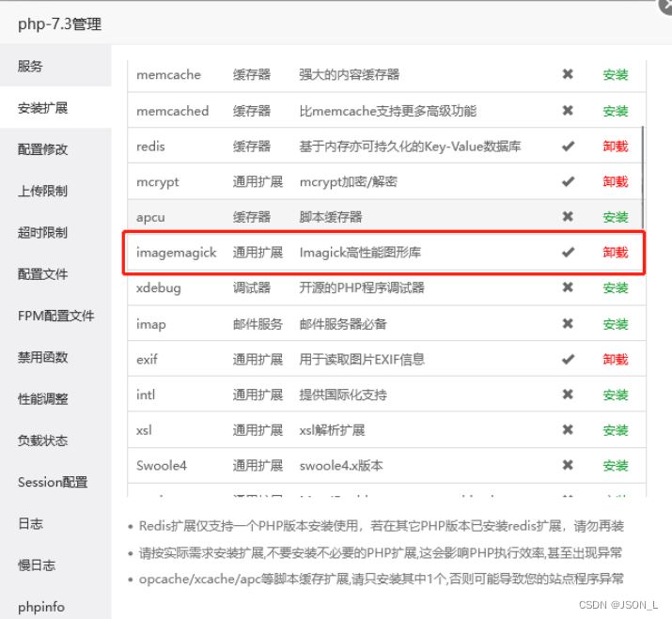
Task: Click the extension list vertical scrollbar
Action: click(643, 178)
